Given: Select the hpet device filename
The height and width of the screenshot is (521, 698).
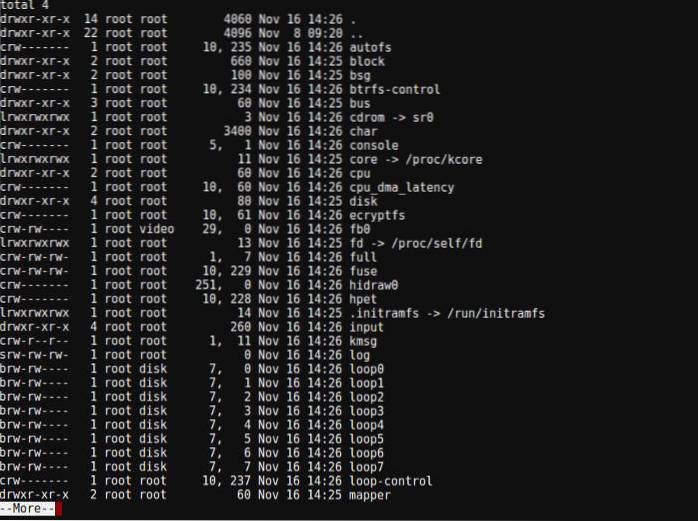Looking at the screenshot, I should coord(363,299).
